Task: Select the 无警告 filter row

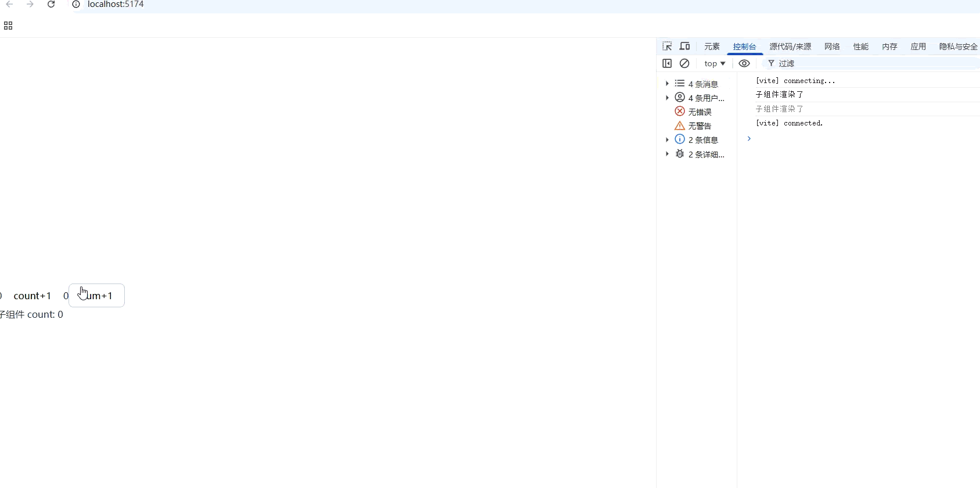Action: (697, 125)
